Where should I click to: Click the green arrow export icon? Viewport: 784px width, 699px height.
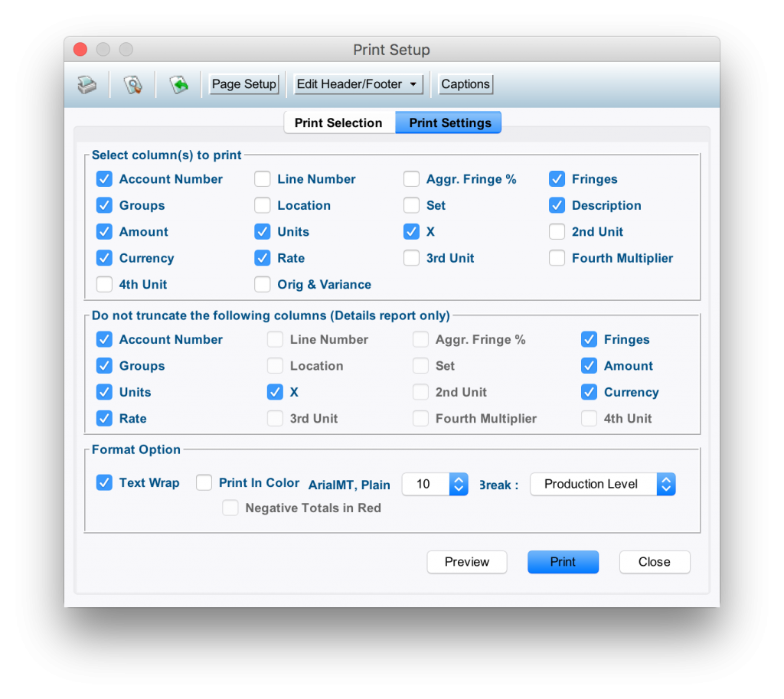click(179, 84)
